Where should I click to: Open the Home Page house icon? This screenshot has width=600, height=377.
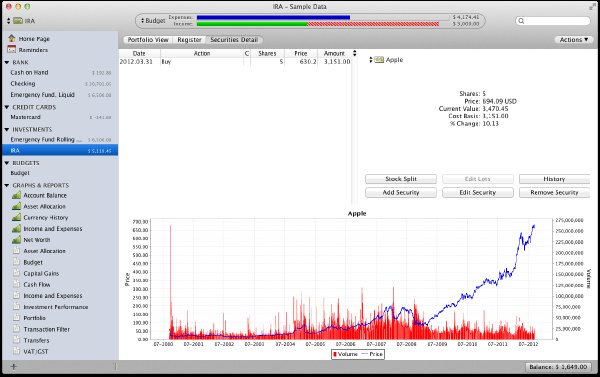click(x=12, y=38)
